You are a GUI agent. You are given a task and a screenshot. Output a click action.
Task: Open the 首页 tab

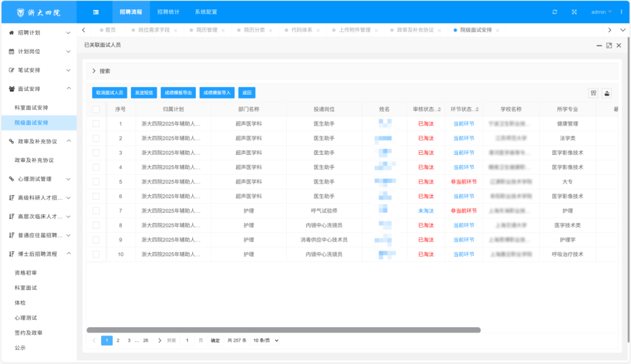point(108,30)
